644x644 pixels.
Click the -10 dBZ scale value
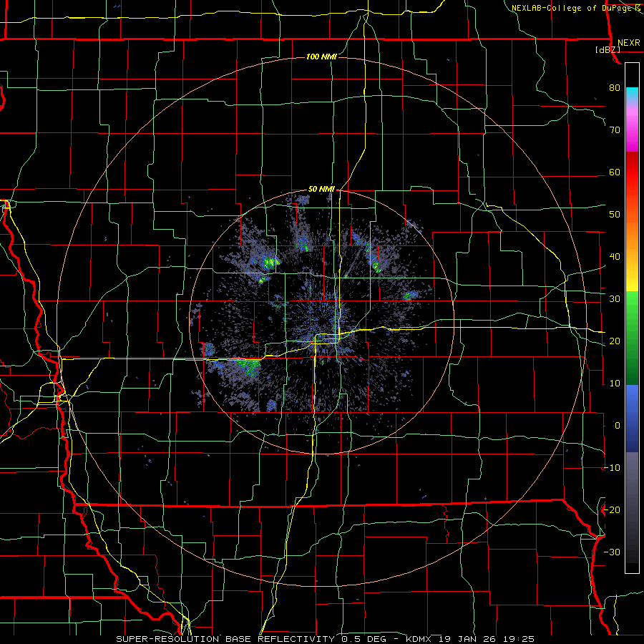pos(612,468)
